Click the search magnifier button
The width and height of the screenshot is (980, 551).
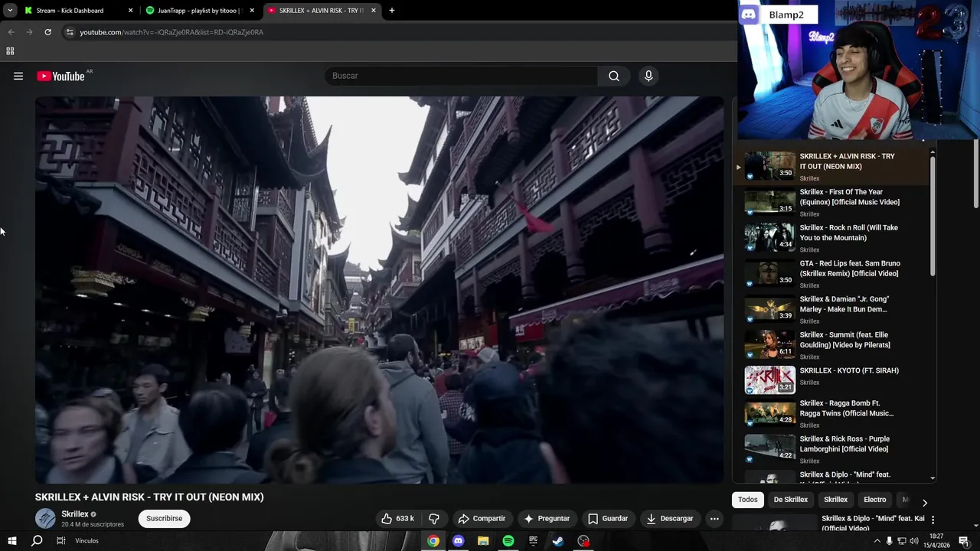(x=614, y=76)
